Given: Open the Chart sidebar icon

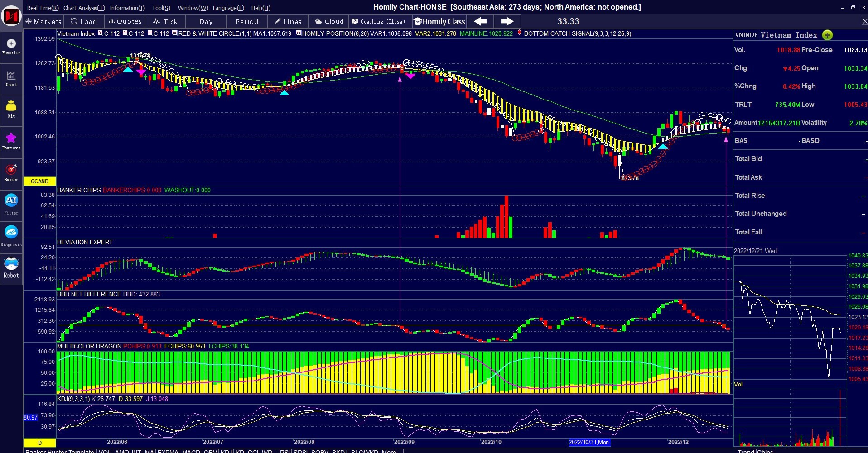Looking at the screenshot, I should tap(11, 78).
